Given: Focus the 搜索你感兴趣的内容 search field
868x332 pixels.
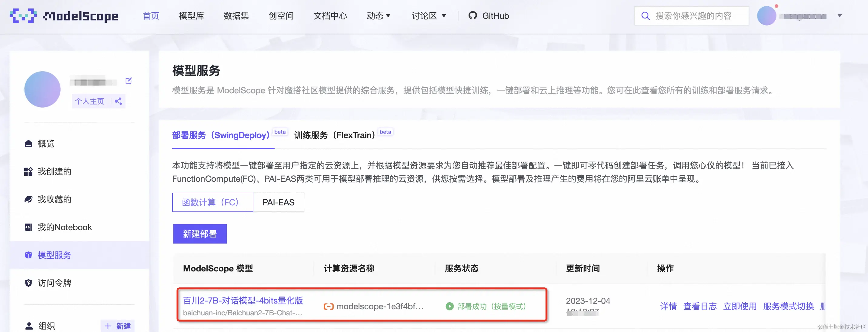Looking at the screenshot, I should (x=693, y=16).
